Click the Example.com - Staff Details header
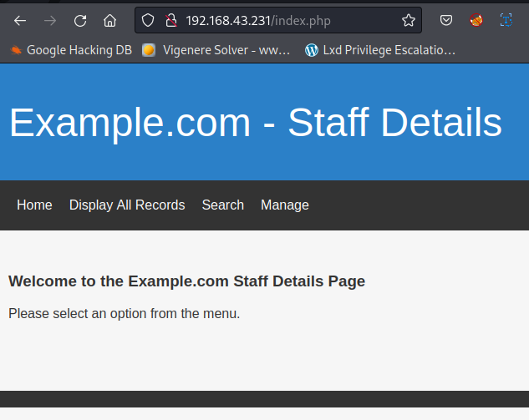This screenshot has height=420, width=529. tap(256, 123)
